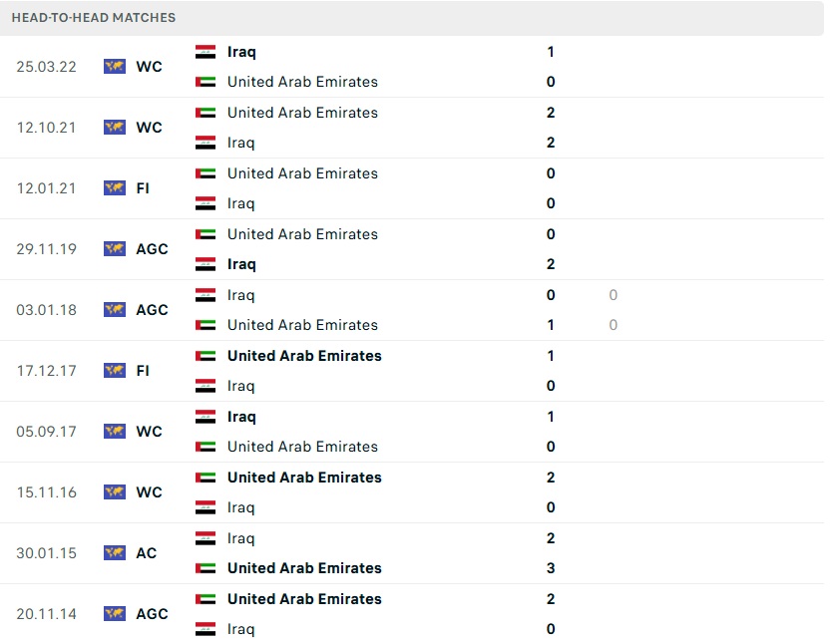Click the WC competition label for 05.09.17
The height and width of the screenshot is (644, 836).
click(149, 432)
